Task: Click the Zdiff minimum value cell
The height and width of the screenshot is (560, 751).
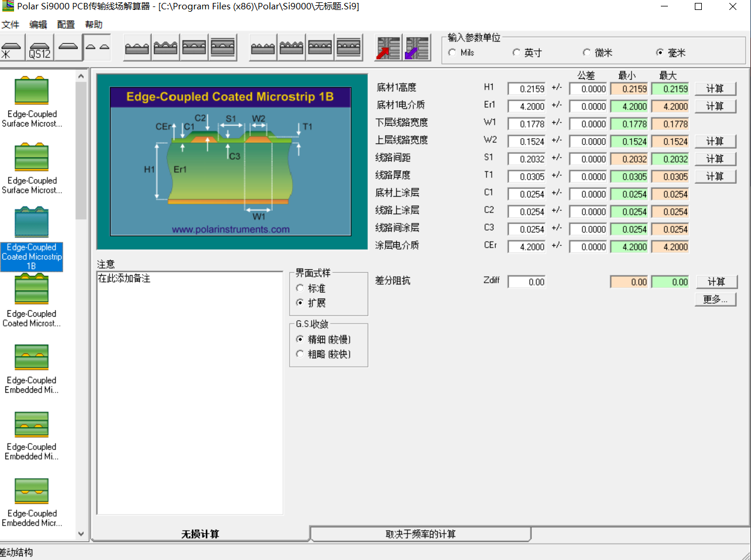Action: coord(630,282)
